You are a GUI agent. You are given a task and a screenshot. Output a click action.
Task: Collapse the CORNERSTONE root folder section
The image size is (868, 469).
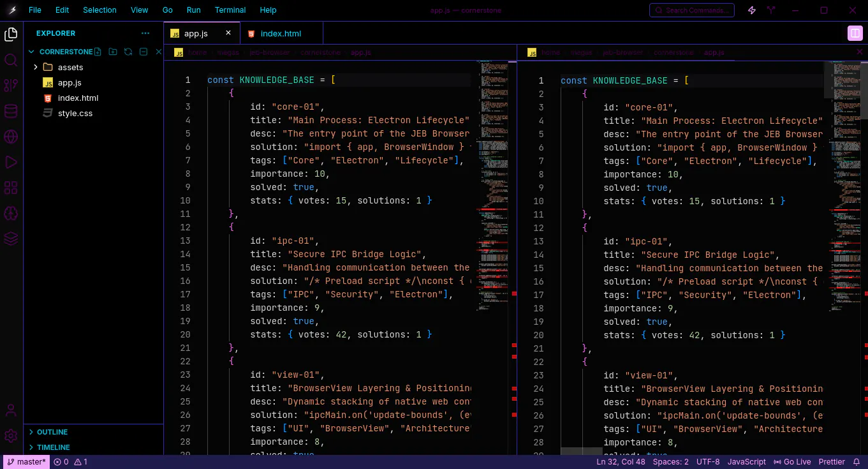[31, 52]
